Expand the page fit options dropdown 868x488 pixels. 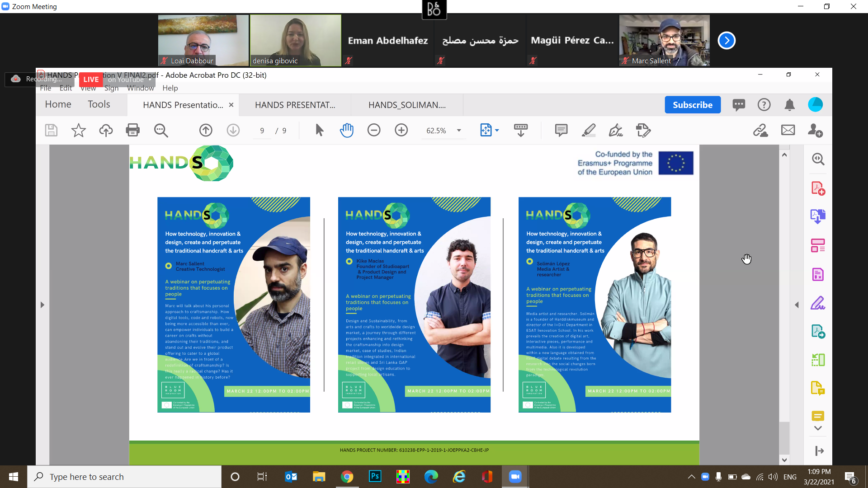pos(497,131)
